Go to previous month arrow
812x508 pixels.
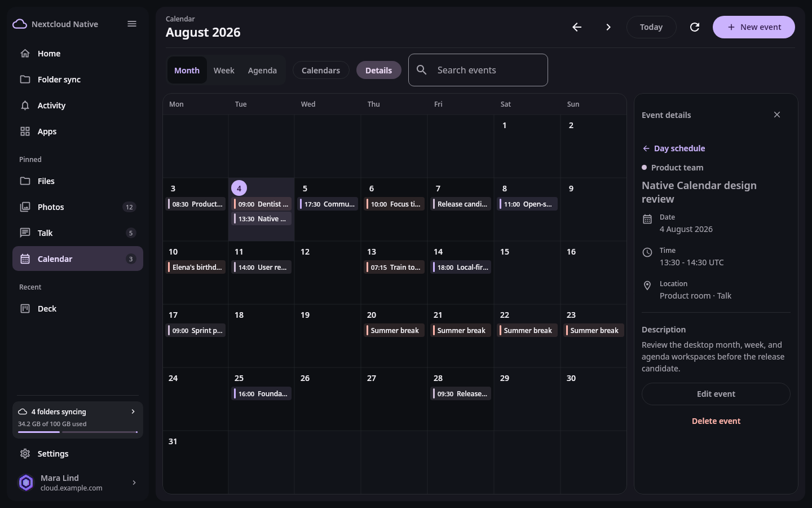coord(577,27)
